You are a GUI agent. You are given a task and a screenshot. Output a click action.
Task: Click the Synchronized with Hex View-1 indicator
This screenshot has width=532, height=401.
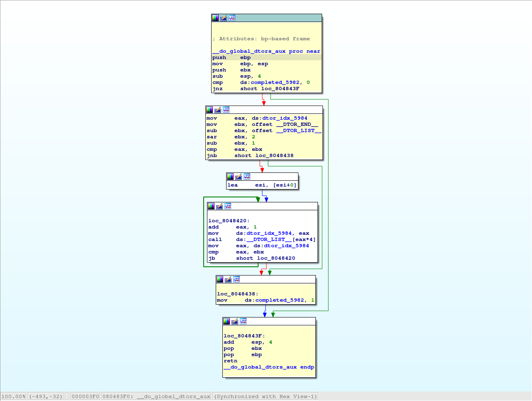[265, 396]
